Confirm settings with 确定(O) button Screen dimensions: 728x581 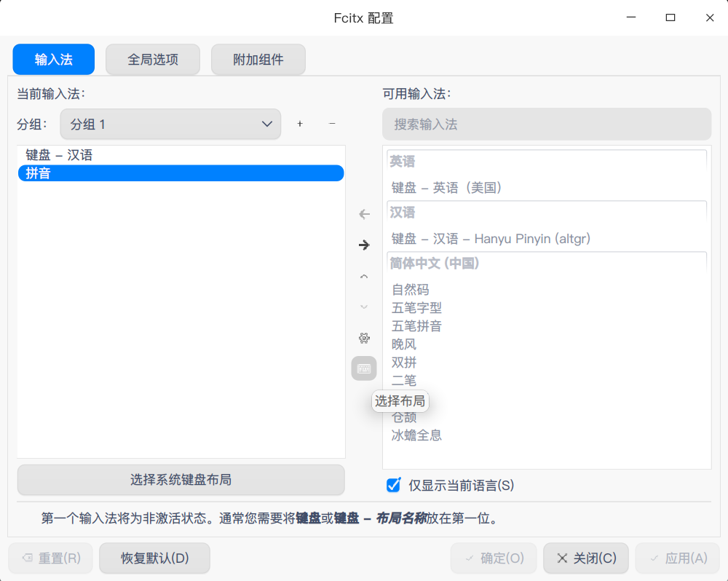494,558
